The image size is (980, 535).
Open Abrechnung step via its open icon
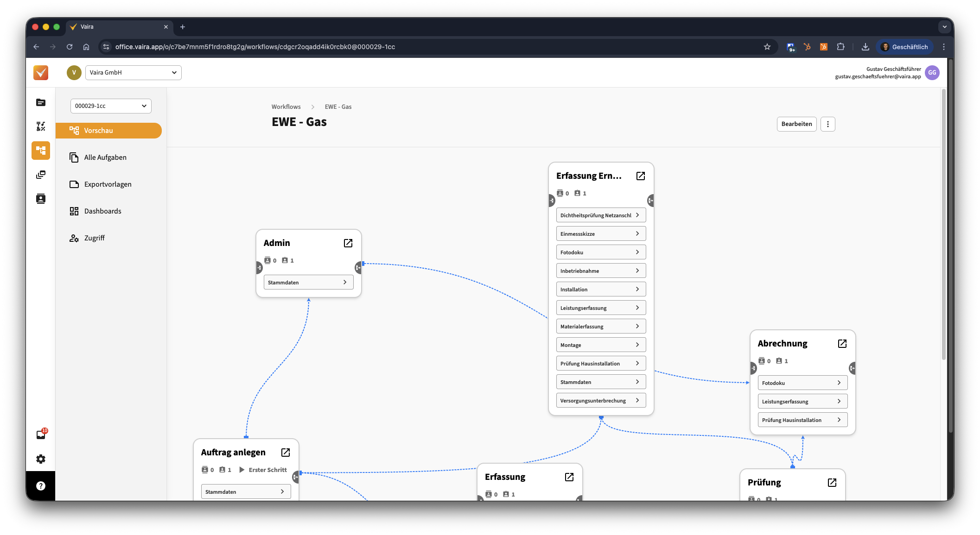[x=842, y=344]
